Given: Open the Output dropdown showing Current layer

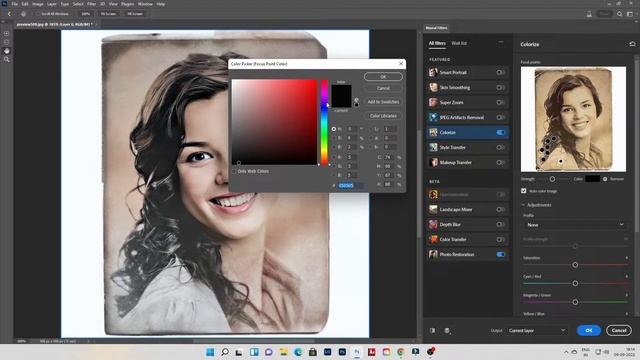Looking at the screenshot, I should (537, 331).
